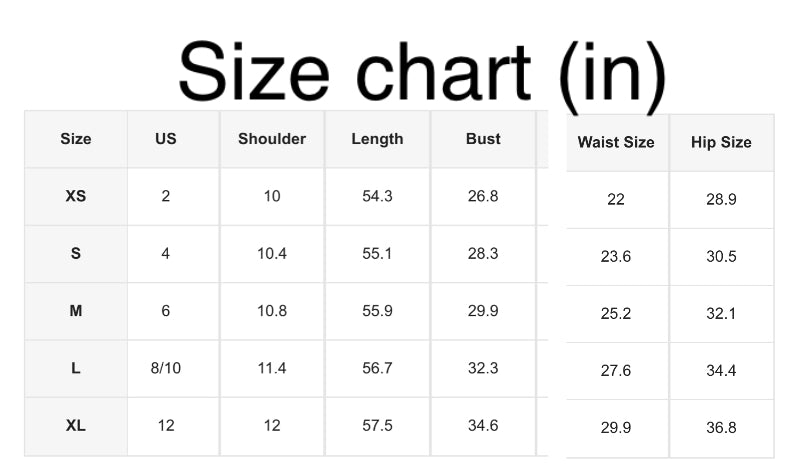Click the 55.9 length cell
Image resolution: width=803 pixels, height=468 pixels.
coord(377,311)
